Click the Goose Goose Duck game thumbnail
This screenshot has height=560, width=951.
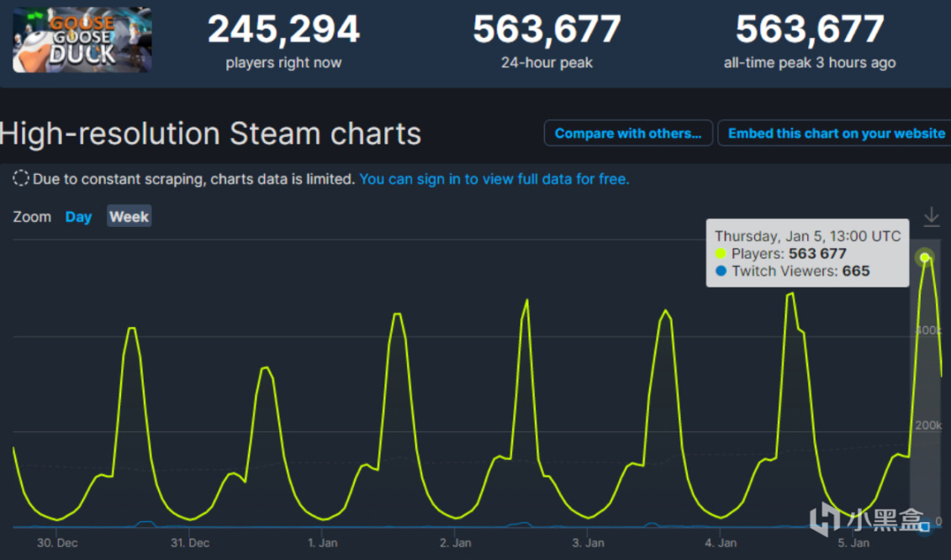pyautogui.click(x=82, y=40)
